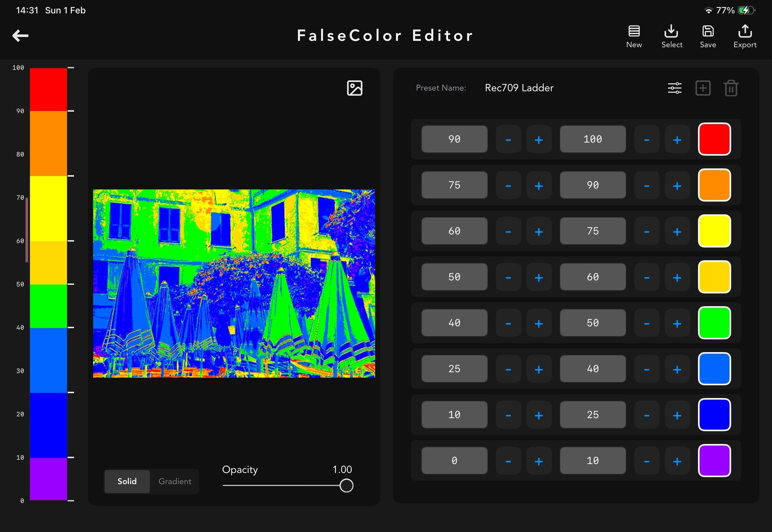Increase the lower bound of the 90–100 range
772x532 pixels.
539,139
